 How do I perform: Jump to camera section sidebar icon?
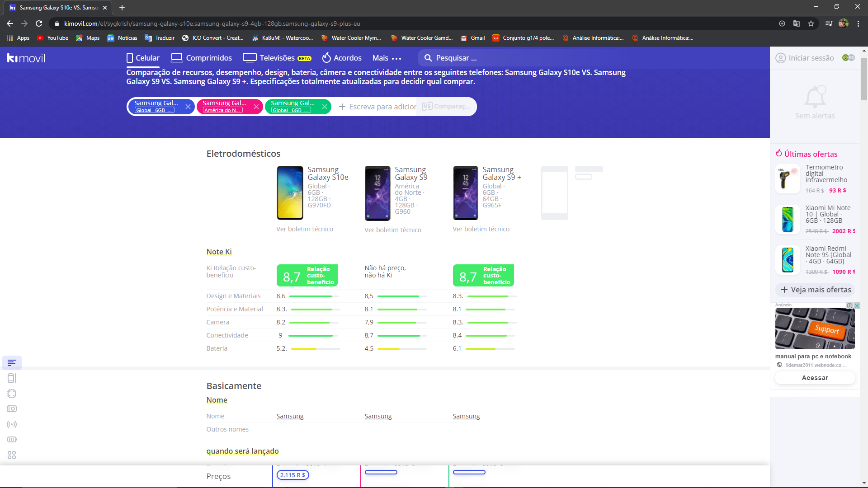[x=12, y=409]
